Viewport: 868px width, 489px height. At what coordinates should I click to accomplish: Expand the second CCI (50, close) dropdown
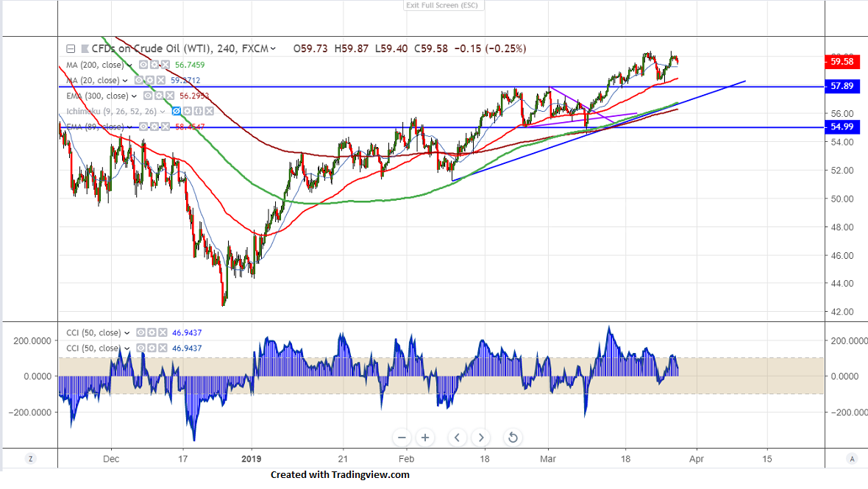pyautogui.click(x=127, y=349)
